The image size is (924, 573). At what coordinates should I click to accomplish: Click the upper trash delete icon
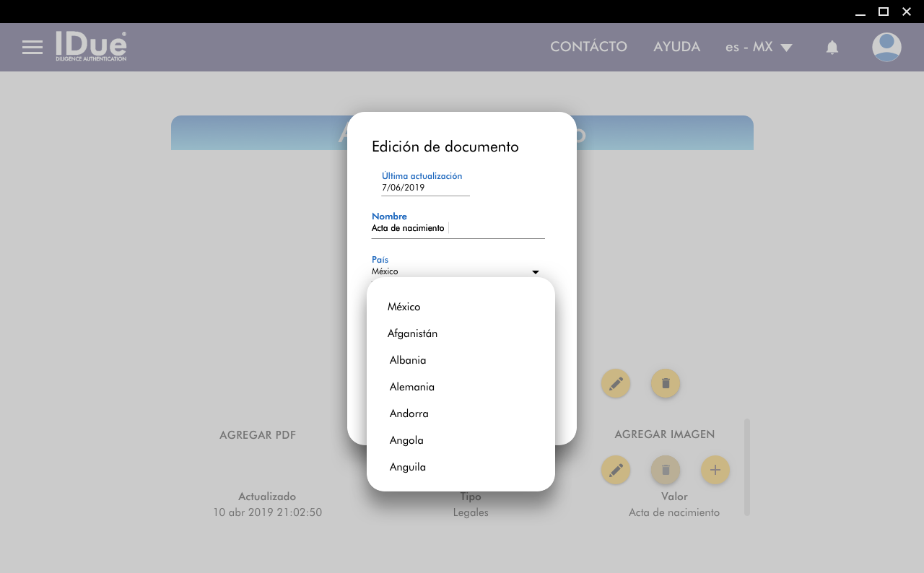tap(666, 383)
